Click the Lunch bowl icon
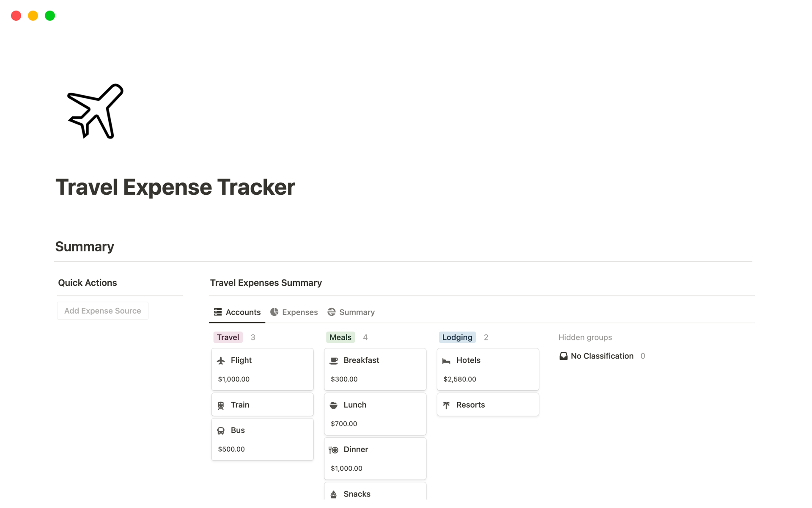812x508 pixels. (334, 406)
